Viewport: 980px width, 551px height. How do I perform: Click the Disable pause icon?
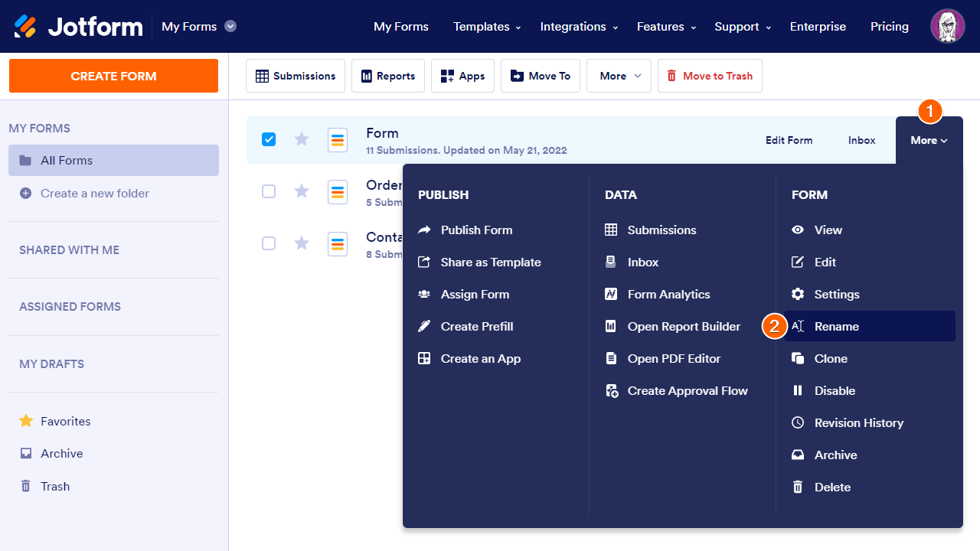coord(798,390)
